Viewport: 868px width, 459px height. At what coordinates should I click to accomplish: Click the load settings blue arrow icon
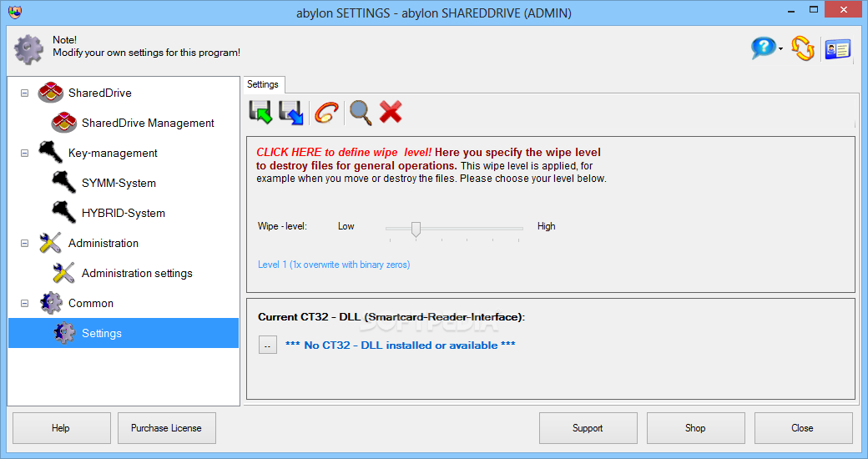tap(291, 113)
